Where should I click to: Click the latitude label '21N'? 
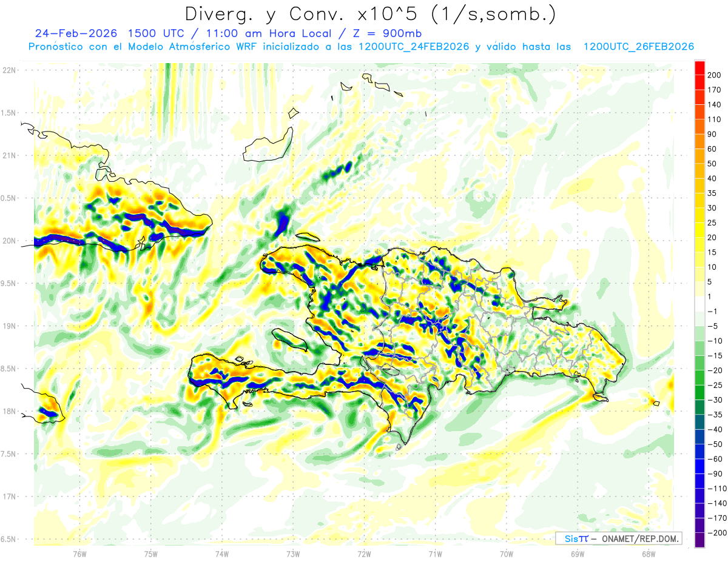(9, 155)
